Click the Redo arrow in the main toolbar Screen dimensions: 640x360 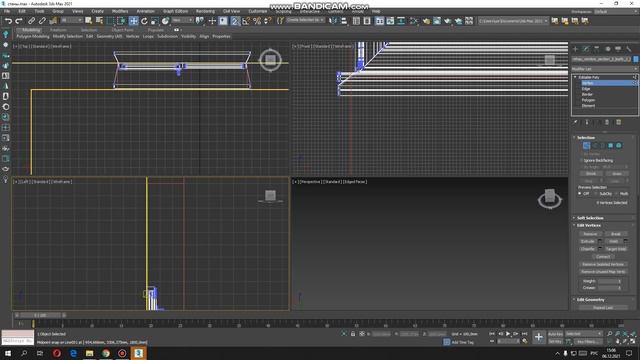click(19, 20)
